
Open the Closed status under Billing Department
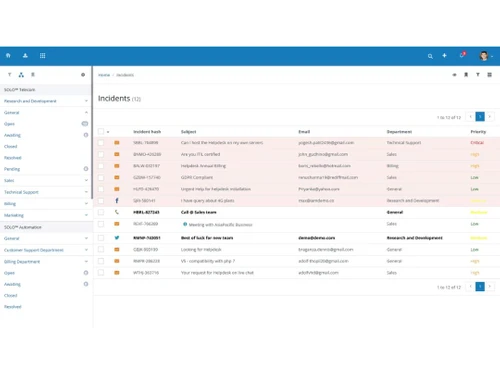coord(10,295)
